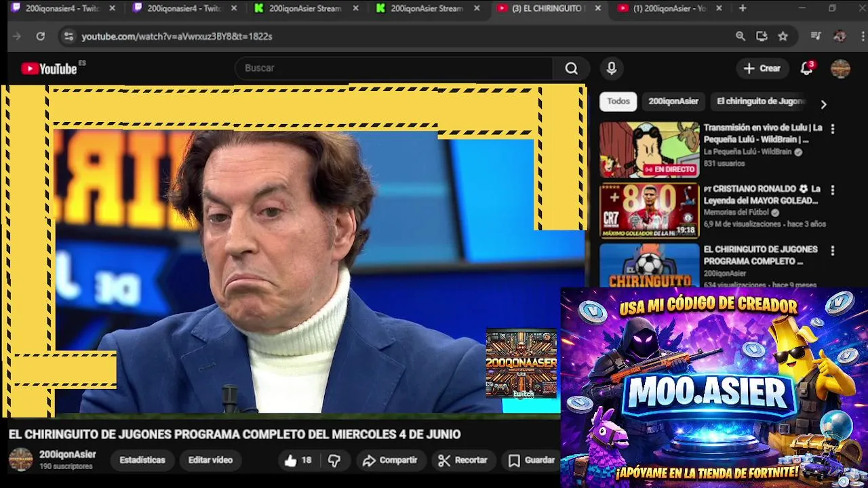Open a new browser tab
The image size is (868, 488).
coord(743,9)
